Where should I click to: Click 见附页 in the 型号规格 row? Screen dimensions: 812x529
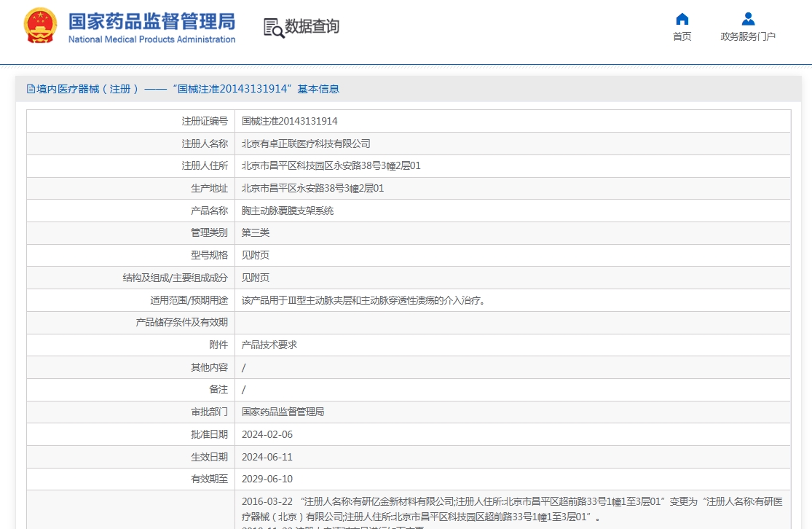click(x=256, y=256)
